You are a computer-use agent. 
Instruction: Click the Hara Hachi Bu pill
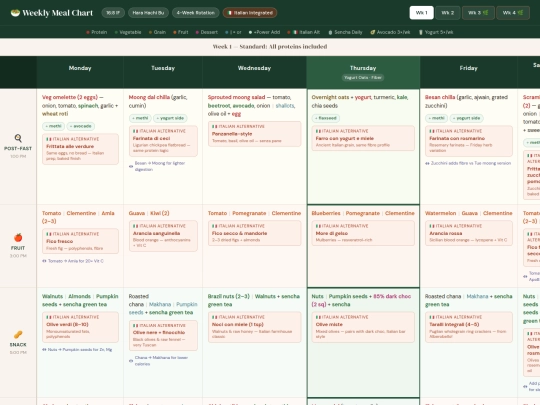pos(148,13)
